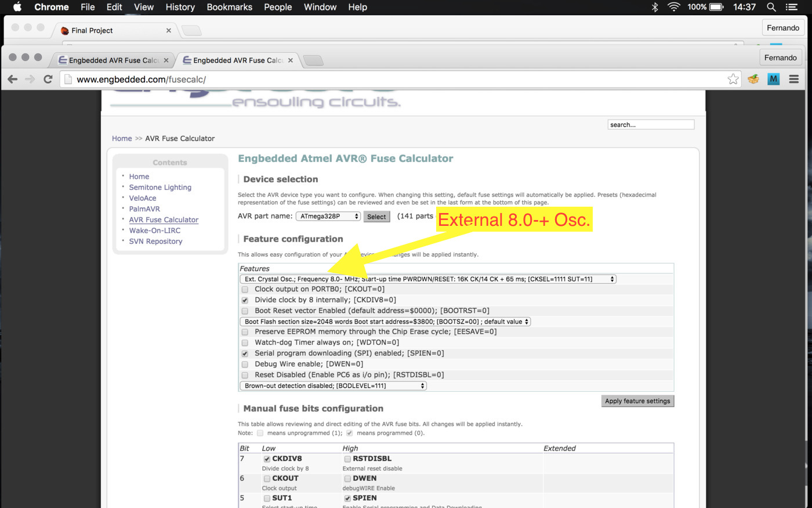Open the History menu
The image size is (812, 508).
click(x=180, y=7)
